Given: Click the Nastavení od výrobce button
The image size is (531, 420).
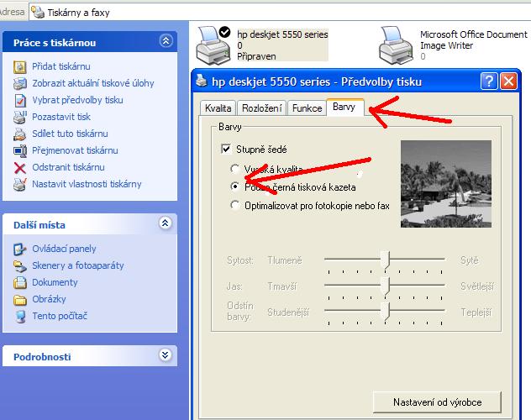Looking at the screenshot, I should point(437,402).
